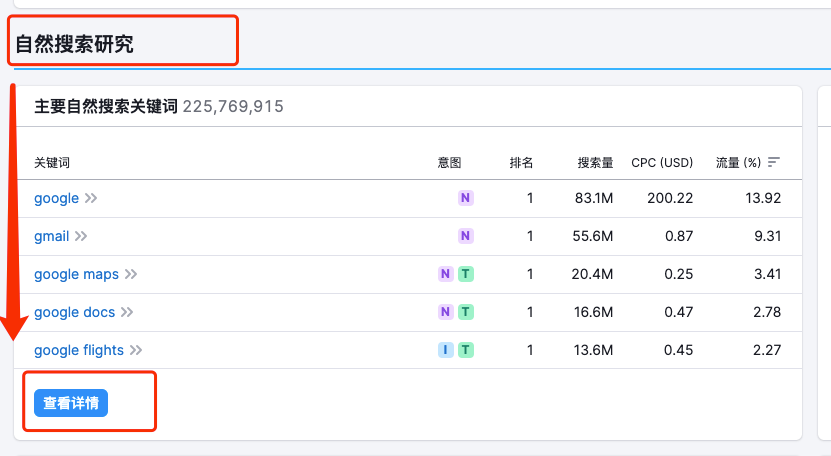831x456 pixels.
Task: Click the 关键词 column header
Action: tap(52, 163)
